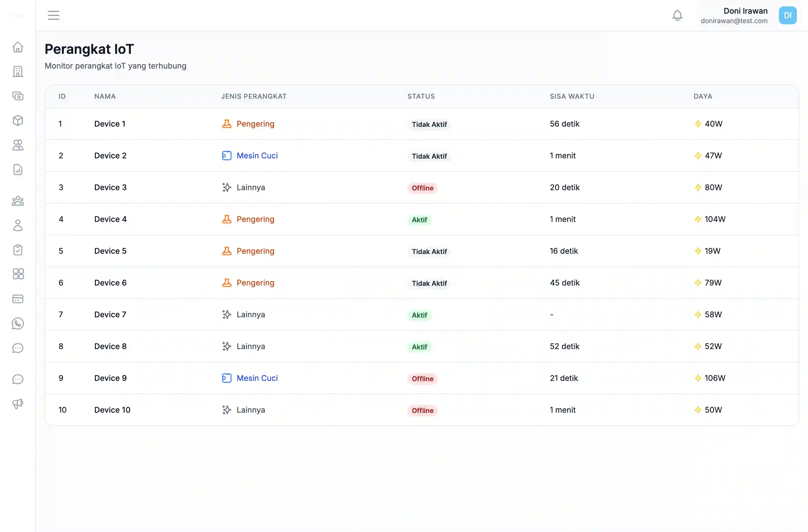
Task: Open the payment card icon in sidebar
Action: pos(18,299)
